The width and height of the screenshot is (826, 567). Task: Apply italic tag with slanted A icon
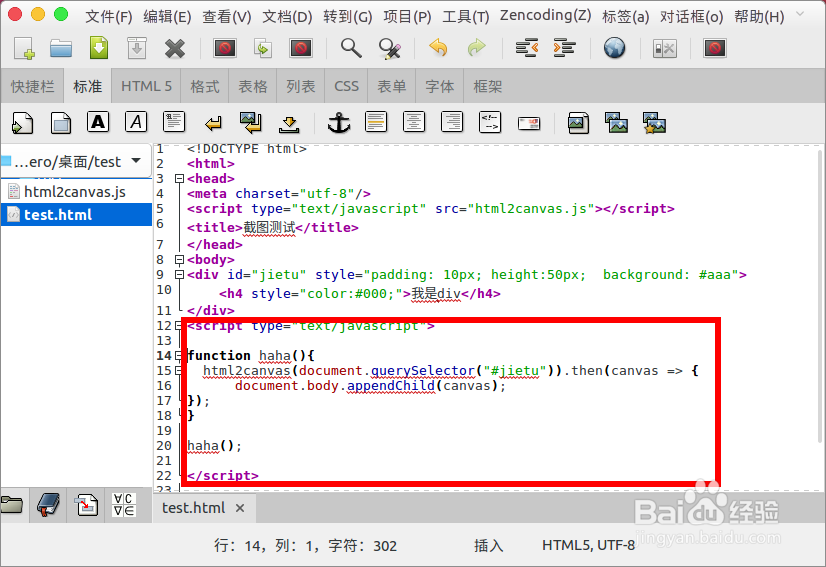pyautogui.click(x=136, y=122)
